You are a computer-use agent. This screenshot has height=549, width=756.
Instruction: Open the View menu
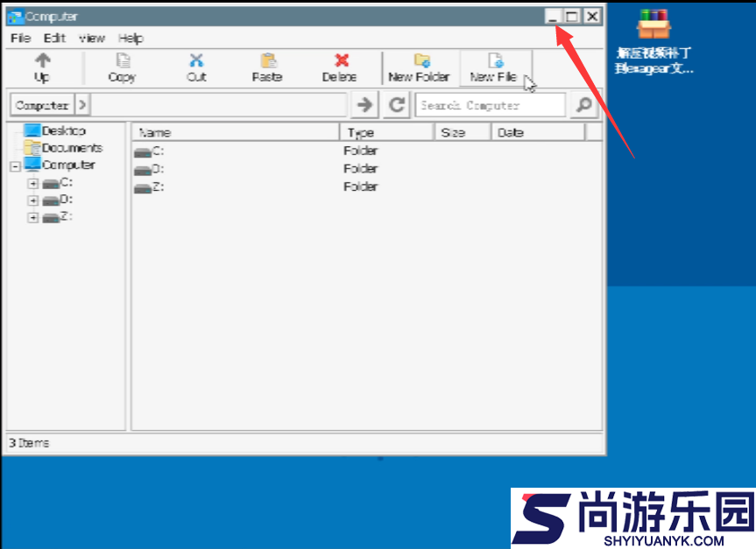92,39
